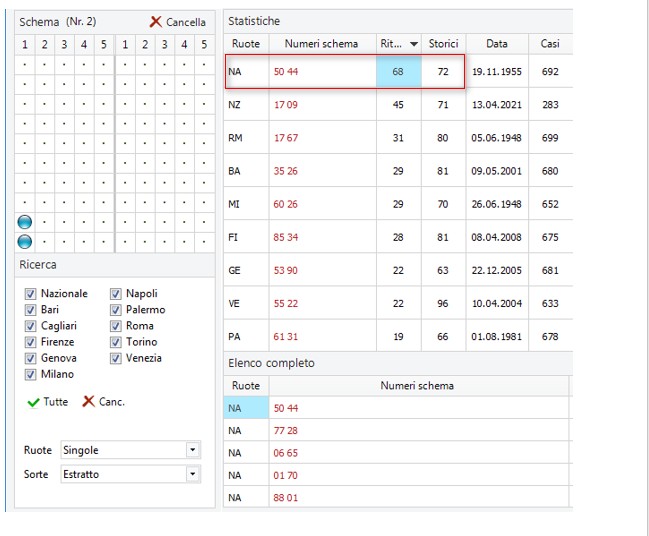The height and width of the screenshot is (536, 649).
Task: Click the Casi value 692
Action: click(x=550, y=72)
